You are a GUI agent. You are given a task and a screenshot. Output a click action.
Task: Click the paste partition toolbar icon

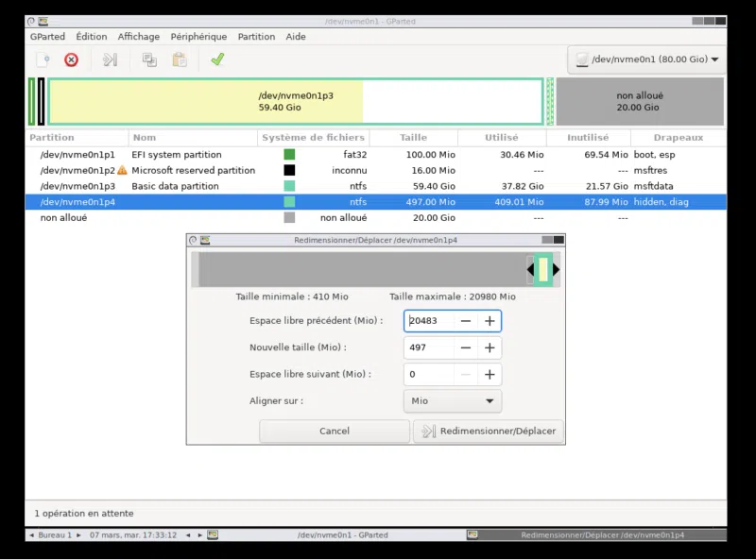(179, 59)
